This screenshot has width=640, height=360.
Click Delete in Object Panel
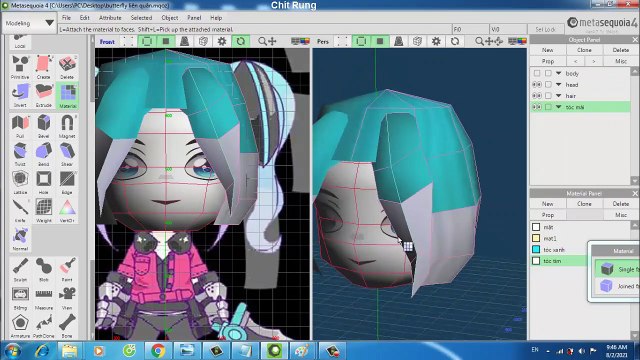pos(620,50)
